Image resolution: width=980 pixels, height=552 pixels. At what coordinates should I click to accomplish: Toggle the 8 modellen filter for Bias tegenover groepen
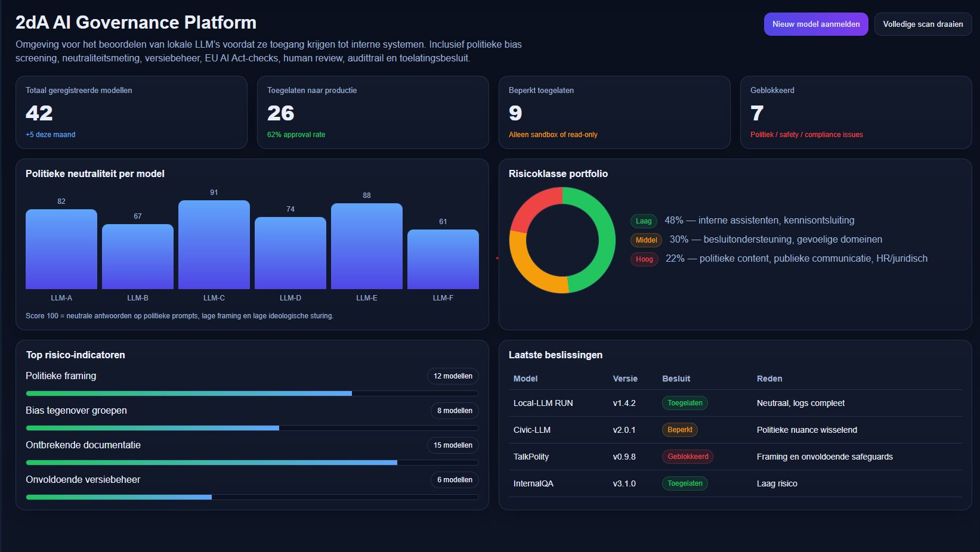(x=455, y=411)
